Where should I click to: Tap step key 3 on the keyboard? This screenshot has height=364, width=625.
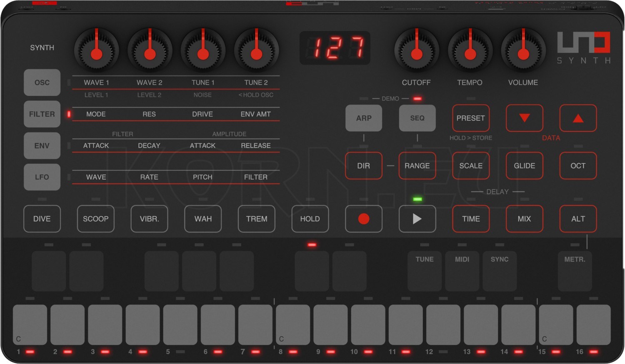(105, 325)
